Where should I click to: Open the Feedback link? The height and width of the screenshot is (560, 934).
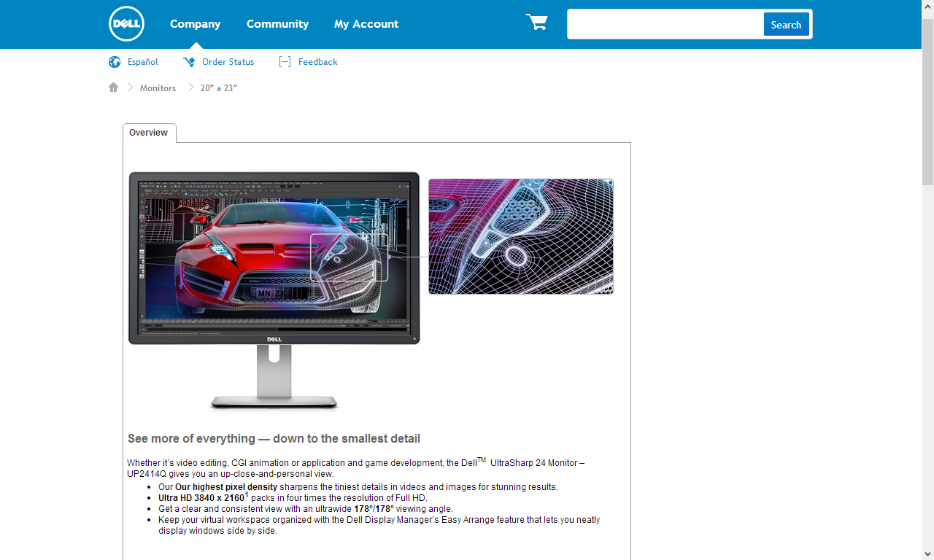pos(317,62)
